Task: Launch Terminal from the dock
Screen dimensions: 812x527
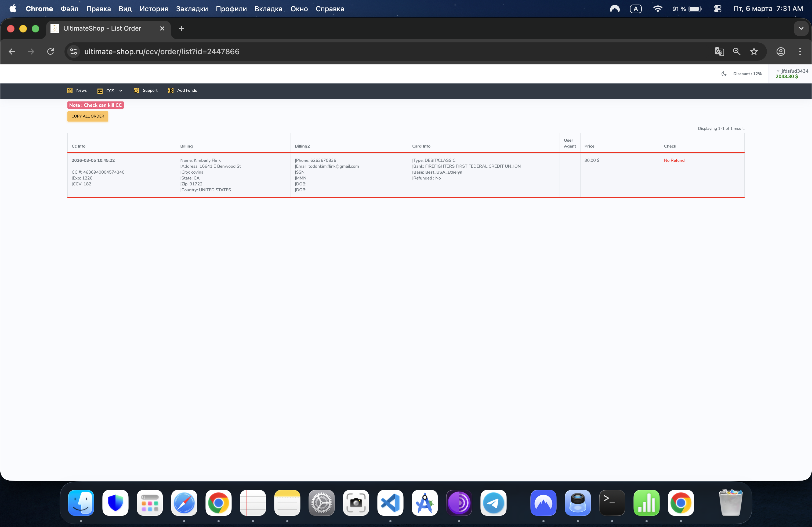Action: pos(612,503)
